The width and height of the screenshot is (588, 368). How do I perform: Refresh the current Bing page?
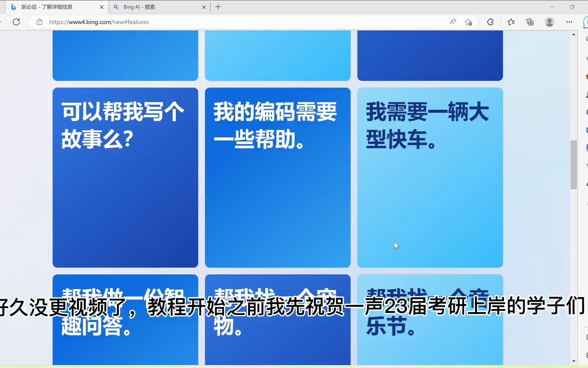click(x=16, y=22)
